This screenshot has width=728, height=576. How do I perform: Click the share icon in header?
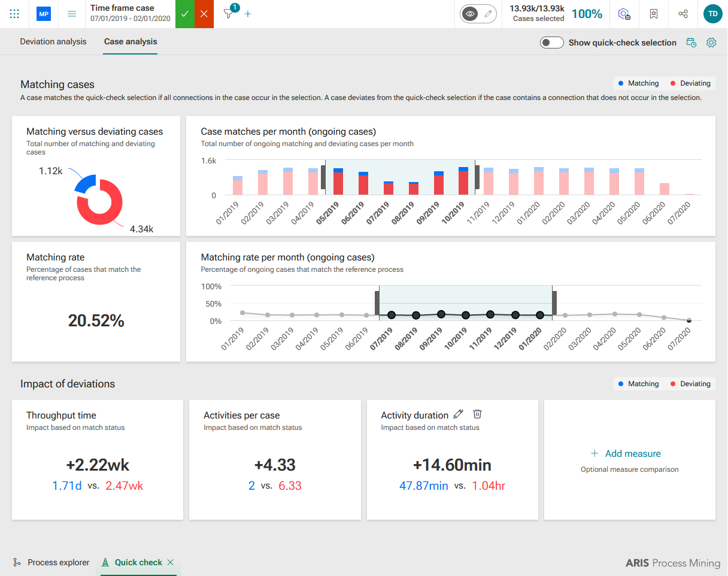coord(683,14)
